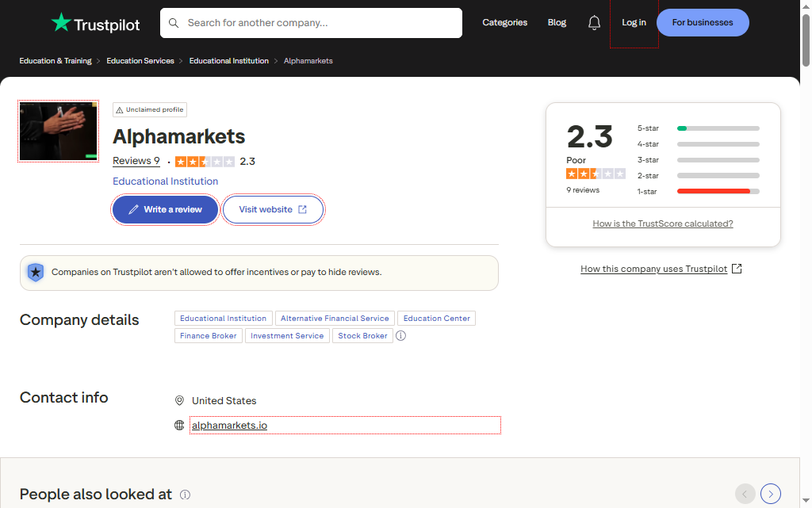
Task: Click the star rating next to Reviews 9
Action: (x=205, y=162)
